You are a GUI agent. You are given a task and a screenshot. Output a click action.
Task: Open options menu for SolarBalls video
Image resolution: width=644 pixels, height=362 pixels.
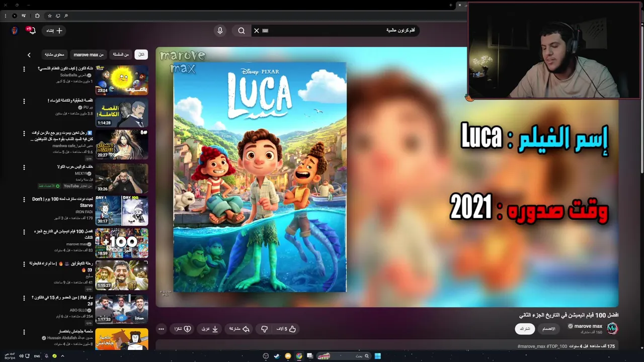tap(24, 69)
